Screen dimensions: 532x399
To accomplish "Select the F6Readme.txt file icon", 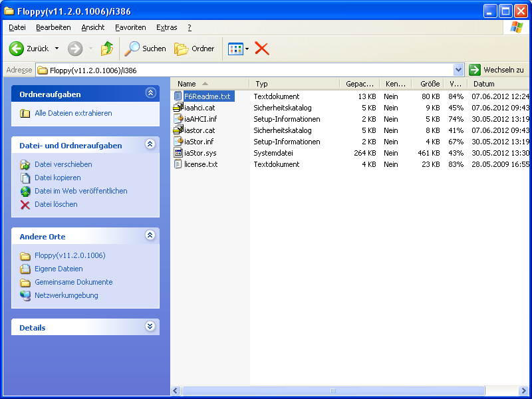I will pyautogui.click(x=178, y=96).
